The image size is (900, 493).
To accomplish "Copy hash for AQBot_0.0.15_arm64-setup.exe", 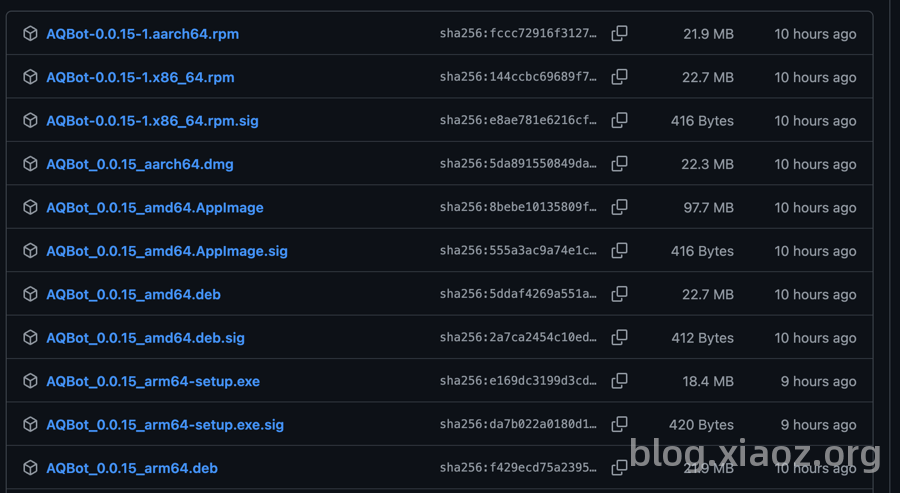I will click(x=619, y=381).
